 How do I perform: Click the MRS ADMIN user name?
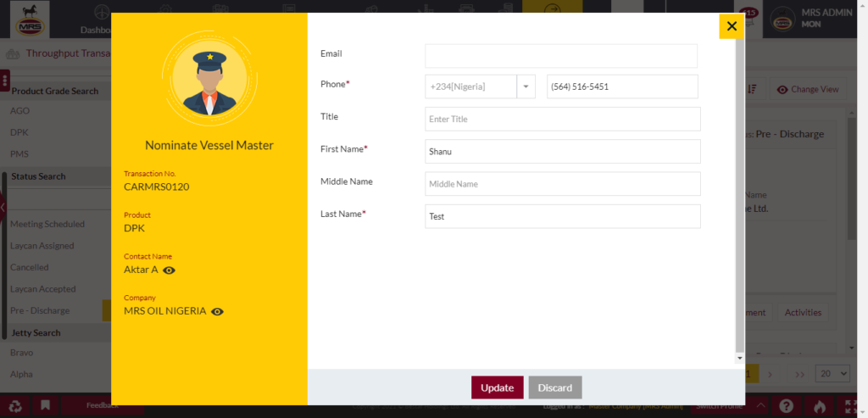tap(826, 13)
